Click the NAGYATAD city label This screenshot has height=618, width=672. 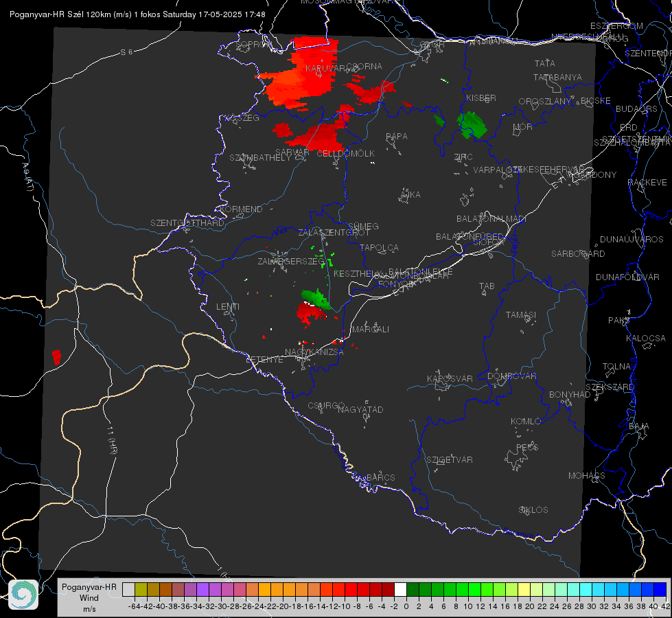click(x=360, y=409)
